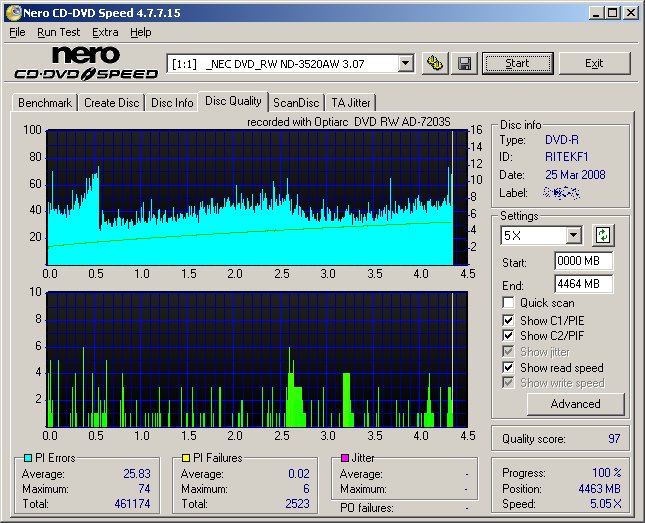The image size is (645, 523).
Task: Switch to the Create Disc tab
Action: pos(111,102)
